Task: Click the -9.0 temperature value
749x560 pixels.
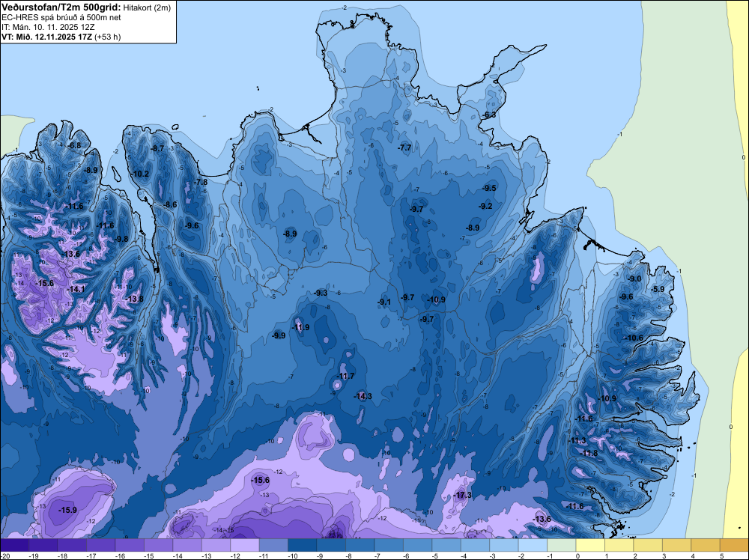Action: (635, 279)
